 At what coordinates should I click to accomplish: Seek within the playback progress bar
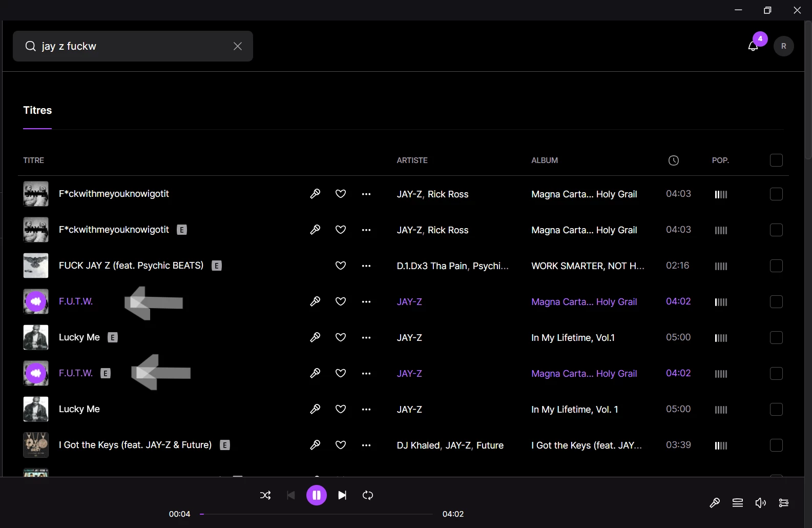pyautogui.click(x=317, y=514)
